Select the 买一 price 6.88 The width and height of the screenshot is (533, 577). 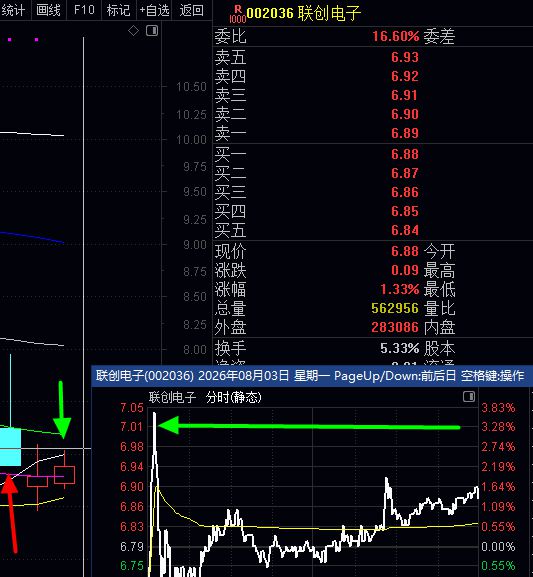[405, 154]
